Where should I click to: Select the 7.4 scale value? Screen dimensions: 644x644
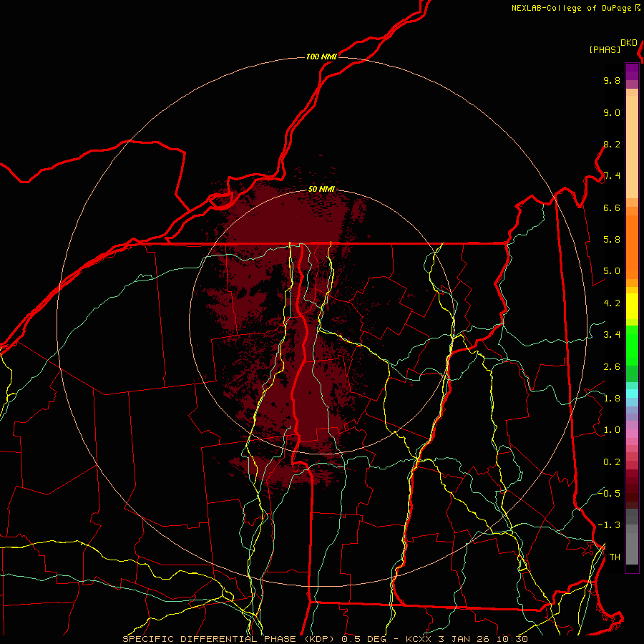(x=612, y=176)
